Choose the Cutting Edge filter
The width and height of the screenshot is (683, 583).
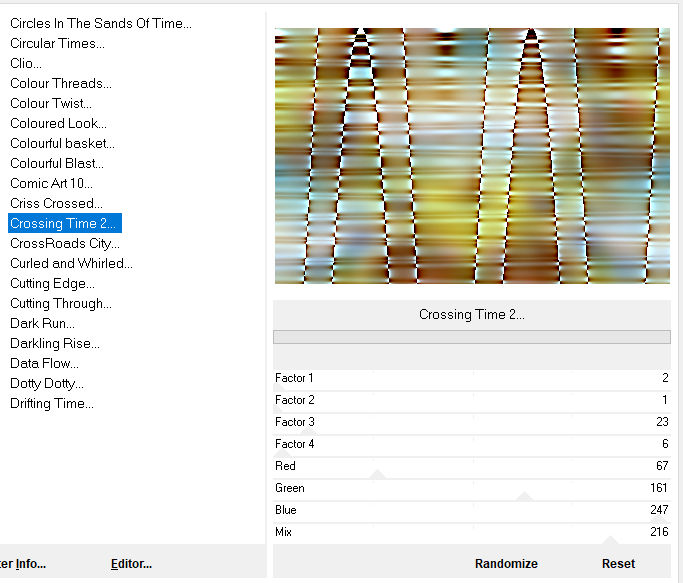point(53,283)
